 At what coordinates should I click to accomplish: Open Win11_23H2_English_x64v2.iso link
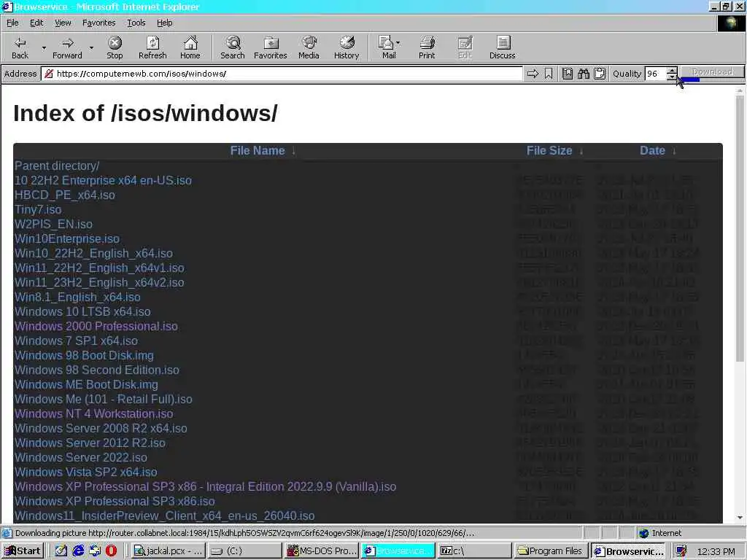(99, 282)
